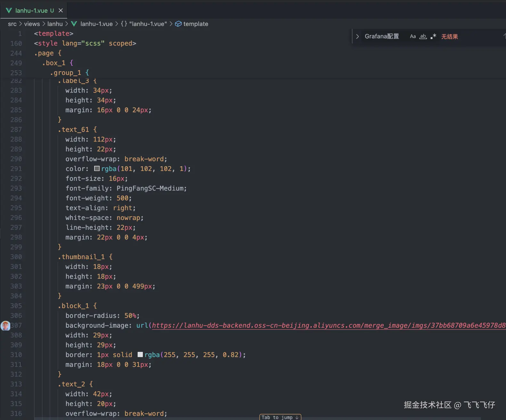The image size is (506, 420).
Task: Click sticky scroll line .page {
Action: tap(48, 53)
